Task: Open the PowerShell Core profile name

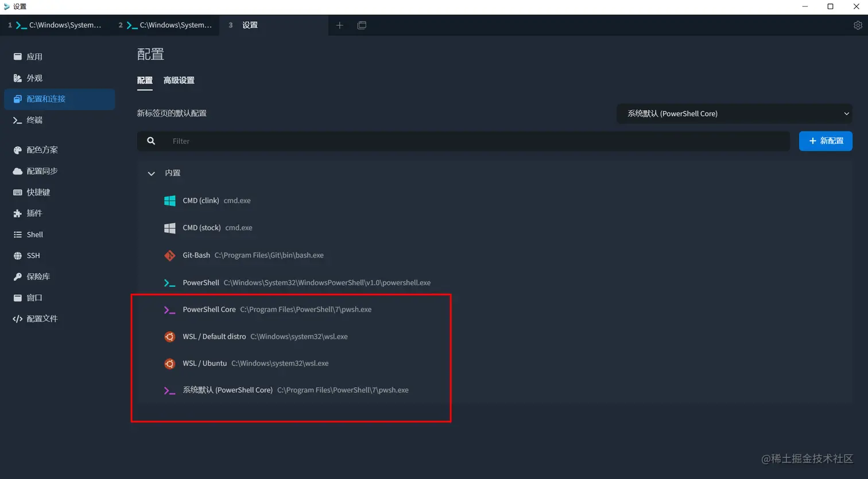Action: click(x=209, y=310)
